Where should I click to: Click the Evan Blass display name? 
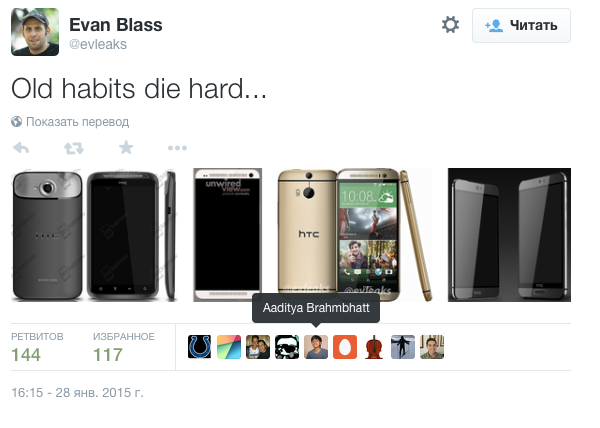(x=116, y=24)
